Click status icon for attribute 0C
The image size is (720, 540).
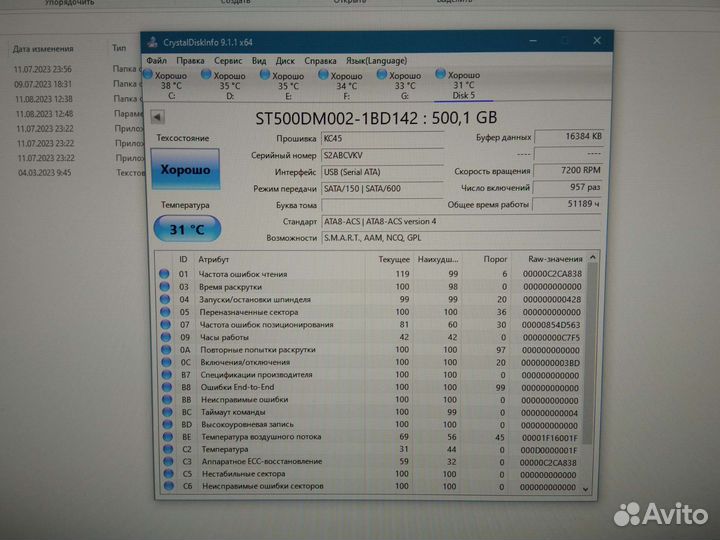point(166,362)
